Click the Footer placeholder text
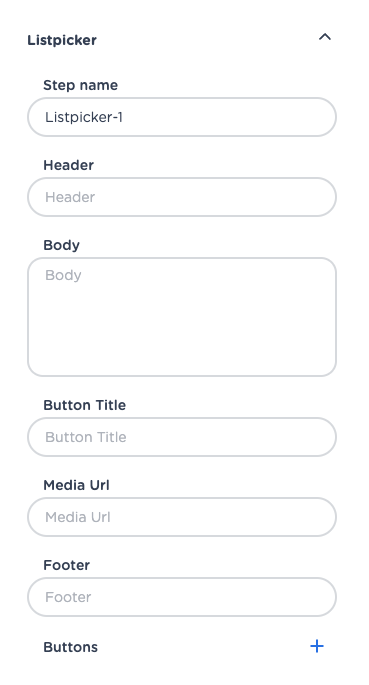369x685 pixels. point(68,597)
